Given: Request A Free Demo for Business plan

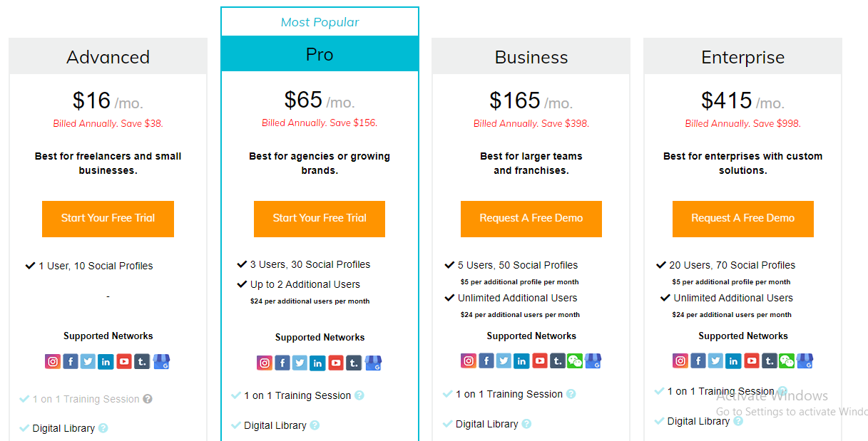Looking at the screenshot, I should (531, 219).
